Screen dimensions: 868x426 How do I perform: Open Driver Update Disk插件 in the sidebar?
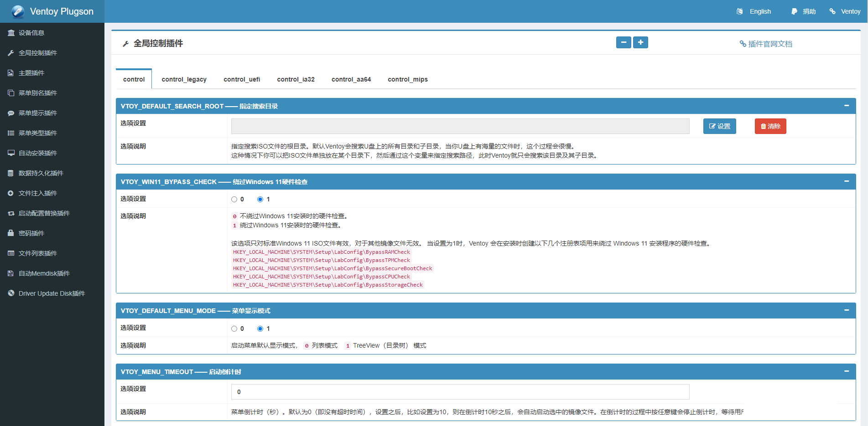(x=52, y=293)
